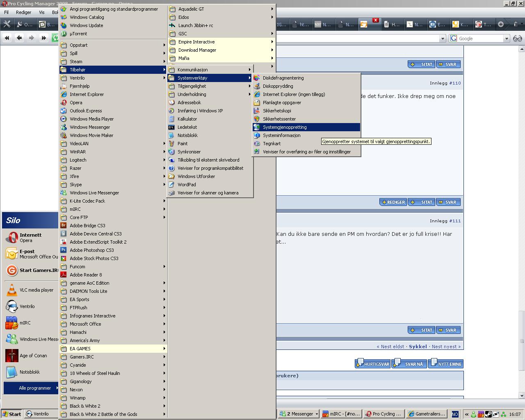Screen dimensions: 525x420
Task: Open Adobe Photoshop CS3
Action: click(x=113, y=250)
